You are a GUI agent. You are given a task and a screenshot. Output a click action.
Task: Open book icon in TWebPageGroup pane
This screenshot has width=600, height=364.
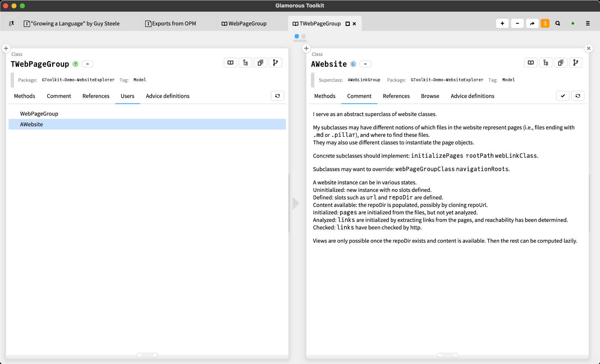tap(230, 63)
